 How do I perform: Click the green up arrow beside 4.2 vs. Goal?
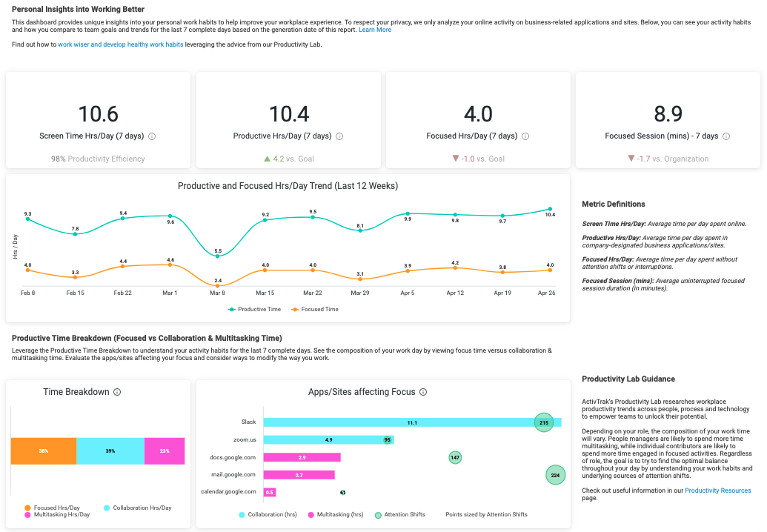tap(267, 159)
